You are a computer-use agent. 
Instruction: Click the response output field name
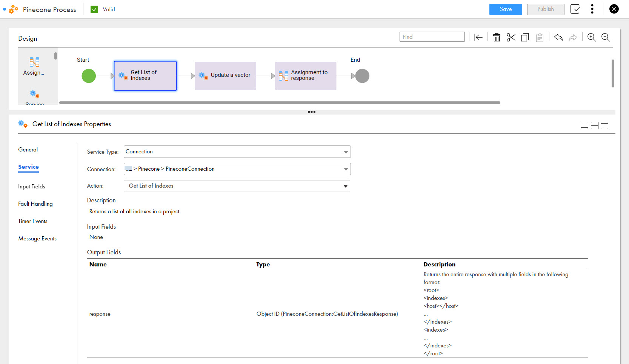pos(100,314)
